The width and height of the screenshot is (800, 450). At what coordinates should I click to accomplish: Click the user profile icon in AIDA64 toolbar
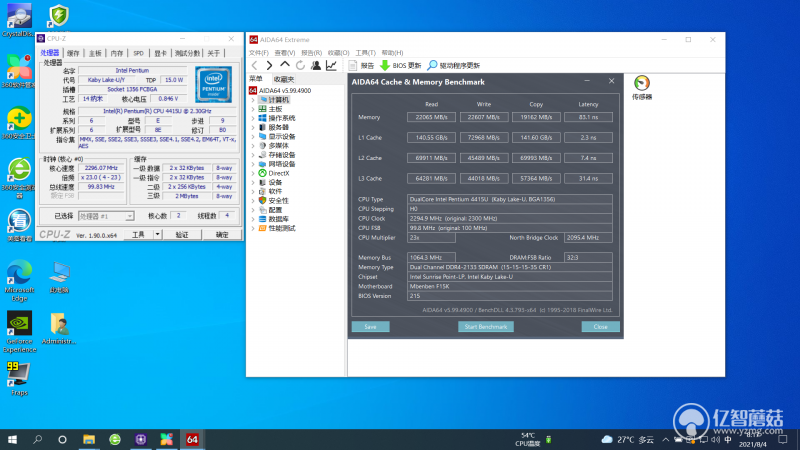tap(316, 65)
